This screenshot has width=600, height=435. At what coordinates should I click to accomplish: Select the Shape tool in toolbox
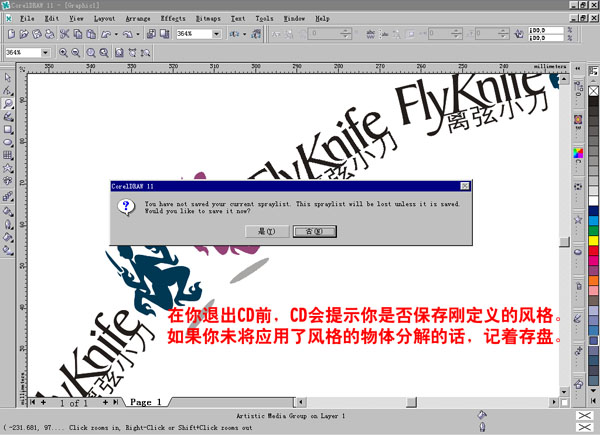[x=8, y=91]
